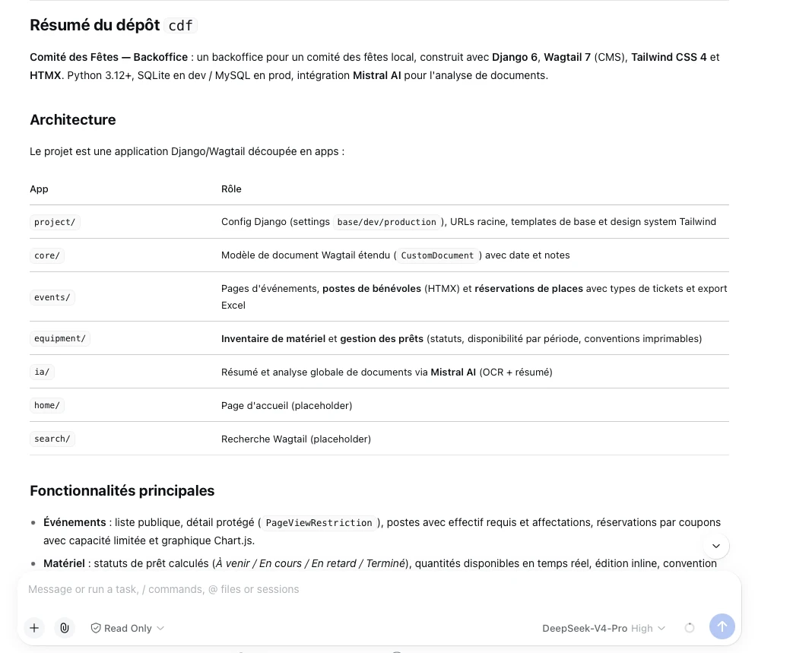Click the ia/ code chip
This screenshot has width=812, height=653.
click(x=42, y=372)
